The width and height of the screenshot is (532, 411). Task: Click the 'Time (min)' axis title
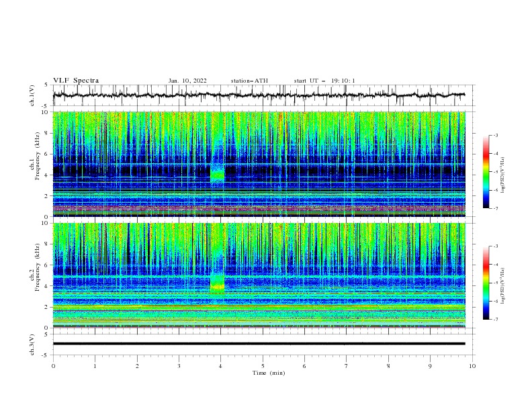coord(269,373)
